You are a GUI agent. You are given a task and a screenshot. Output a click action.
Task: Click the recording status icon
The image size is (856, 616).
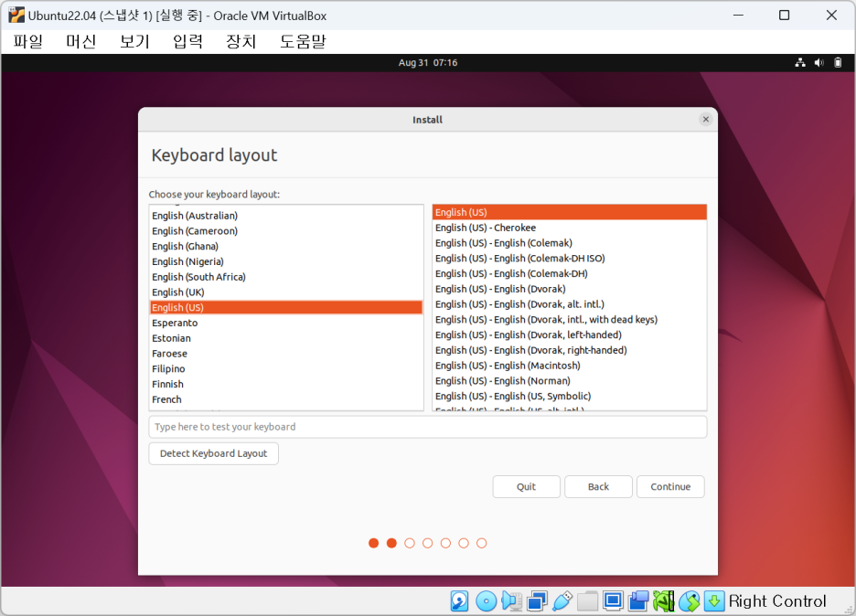(638, 601)
